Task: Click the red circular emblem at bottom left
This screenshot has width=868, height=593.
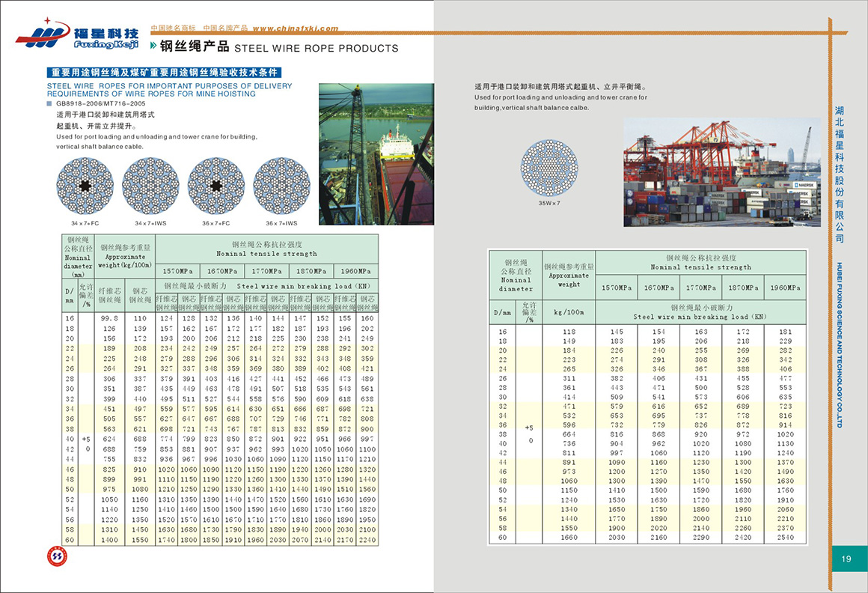Action: click(58, 558)
